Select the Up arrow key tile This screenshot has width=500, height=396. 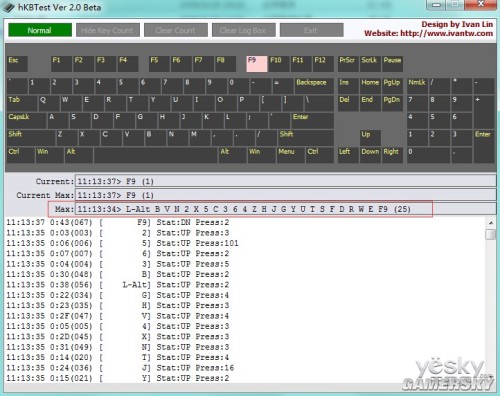click(370, 138)
